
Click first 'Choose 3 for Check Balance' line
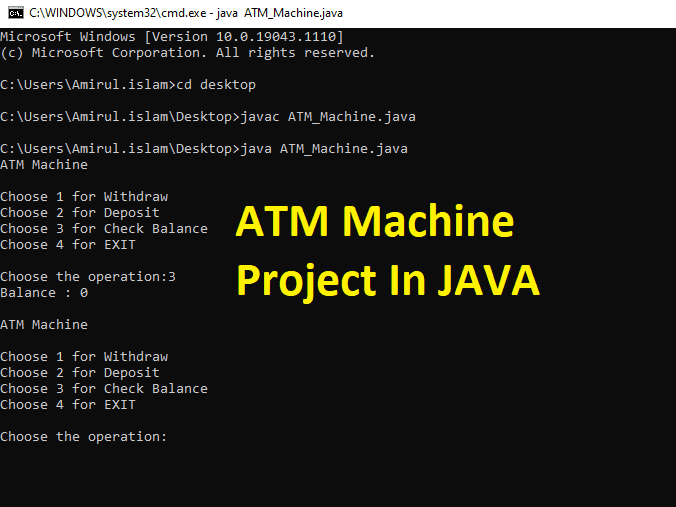click(104, 228)
